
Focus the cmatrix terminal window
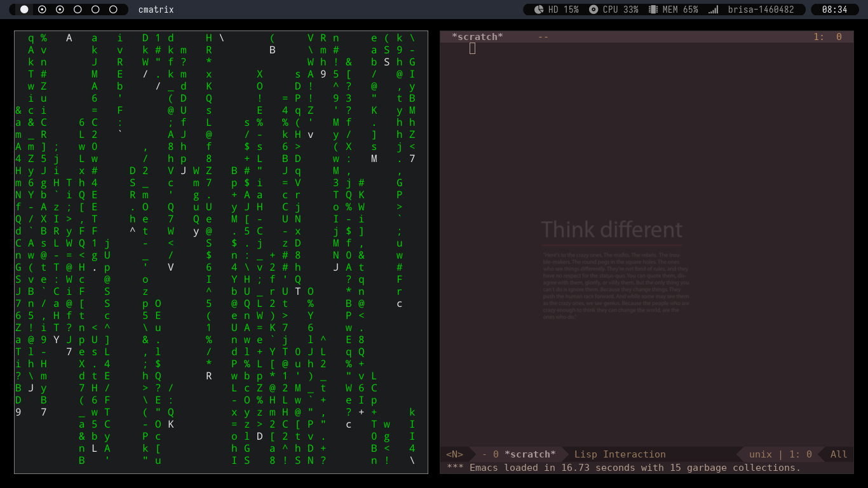221,252
